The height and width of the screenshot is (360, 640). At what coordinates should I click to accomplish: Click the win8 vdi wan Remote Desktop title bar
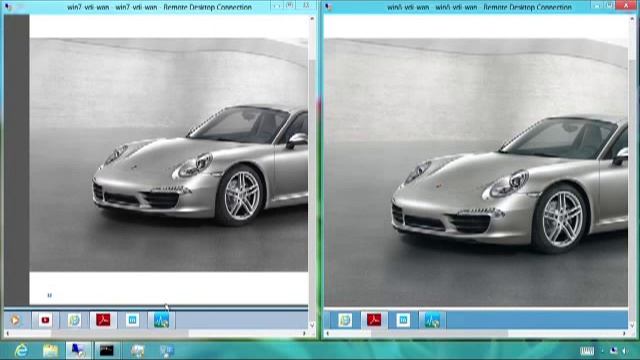[x=479, y=7]
